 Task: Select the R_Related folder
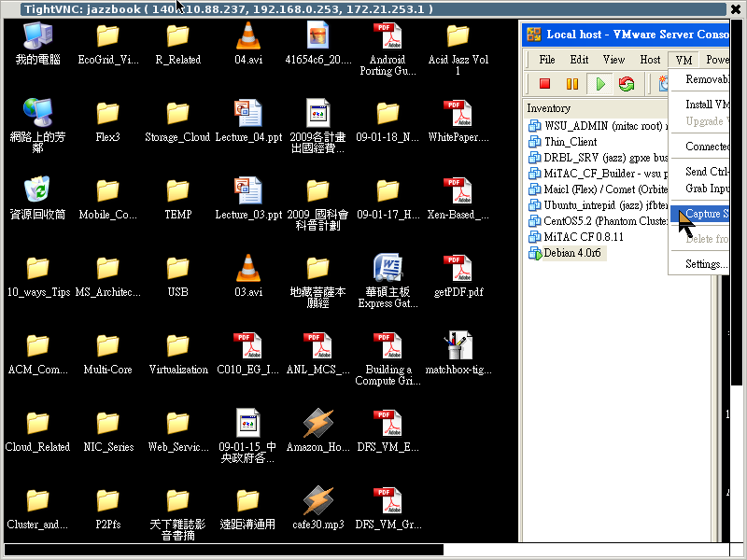[x=178, y=43]
